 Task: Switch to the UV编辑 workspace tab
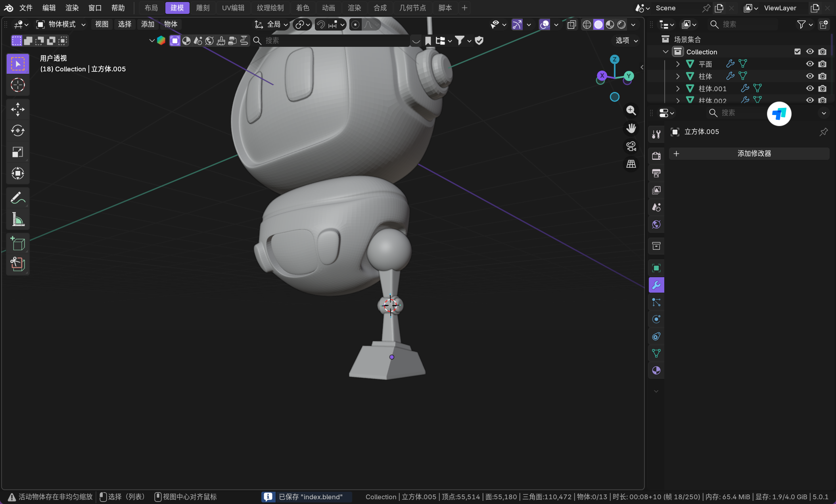(233, 8)
